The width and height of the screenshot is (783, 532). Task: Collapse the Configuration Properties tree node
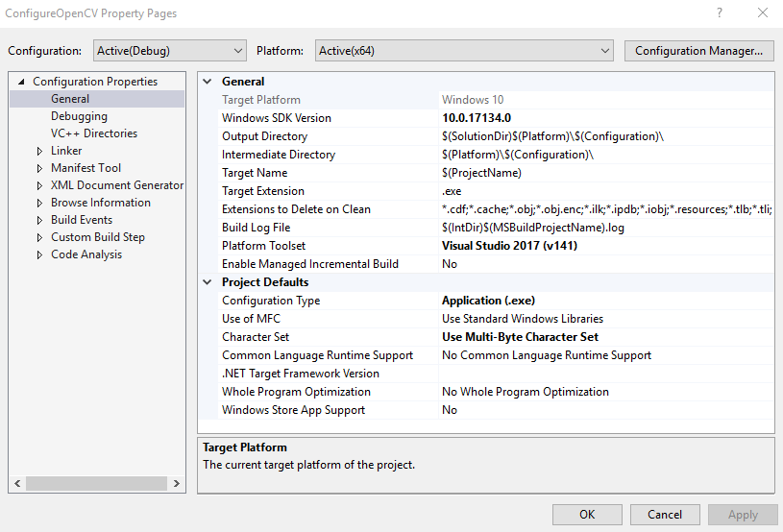coord(22,82)
